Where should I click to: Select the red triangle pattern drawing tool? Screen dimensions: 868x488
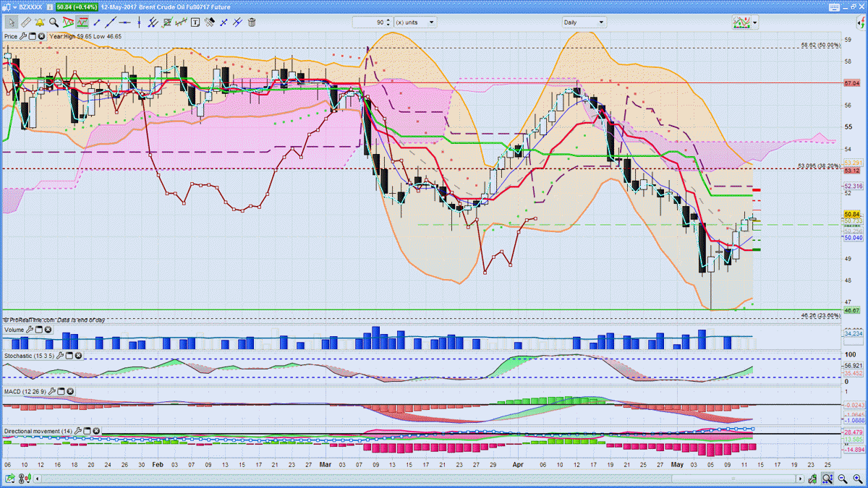pyautogui.click(x=68, y=22)
